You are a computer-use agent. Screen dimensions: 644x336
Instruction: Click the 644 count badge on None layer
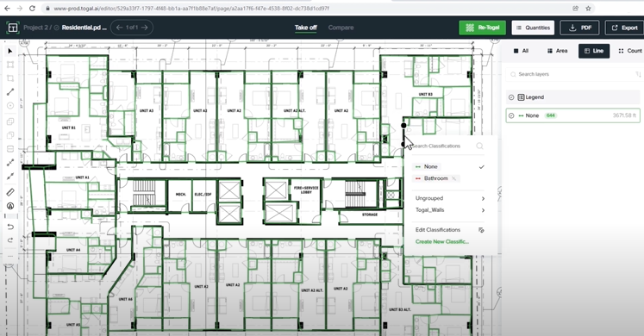(551, 115)
